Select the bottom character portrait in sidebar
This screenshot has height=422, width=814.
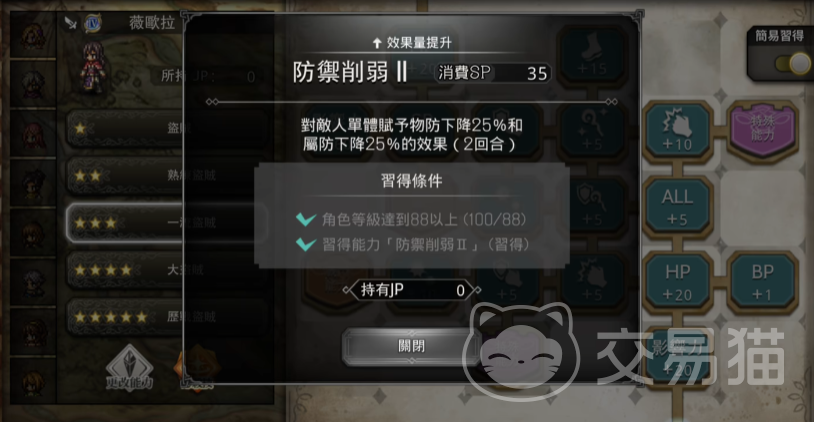pos(33,380)
